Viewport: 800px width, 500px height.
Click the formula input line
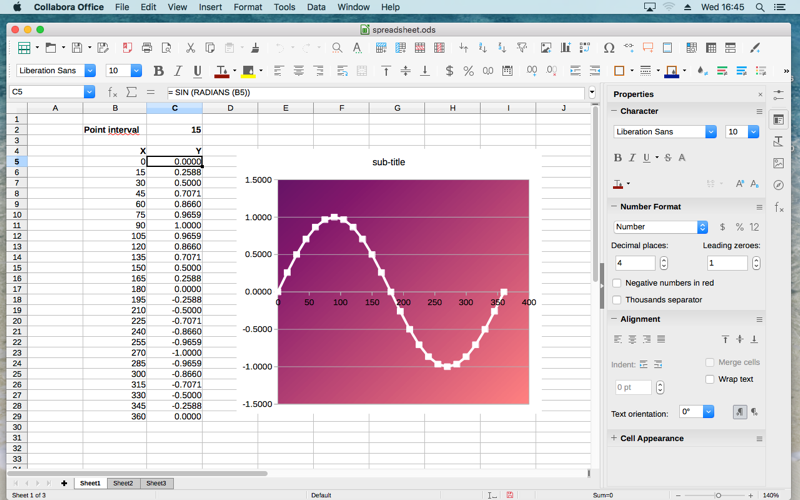coord(375,92)
